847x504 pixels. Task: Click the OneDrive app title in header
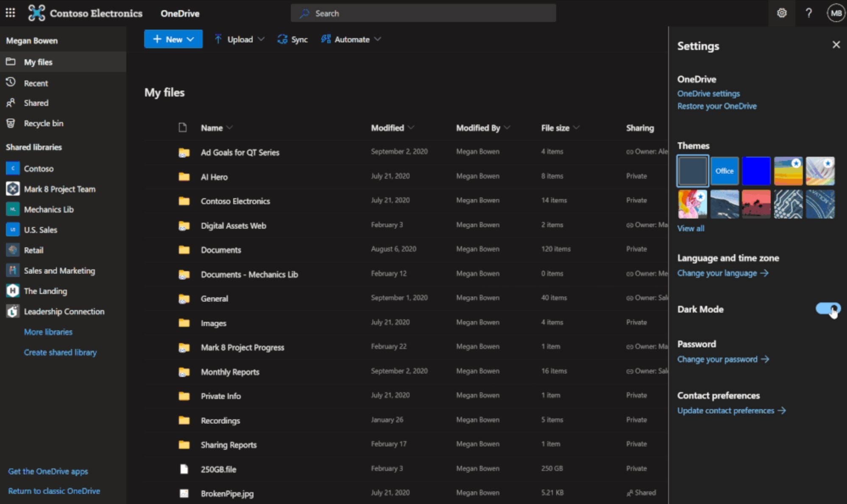(180, 13)
